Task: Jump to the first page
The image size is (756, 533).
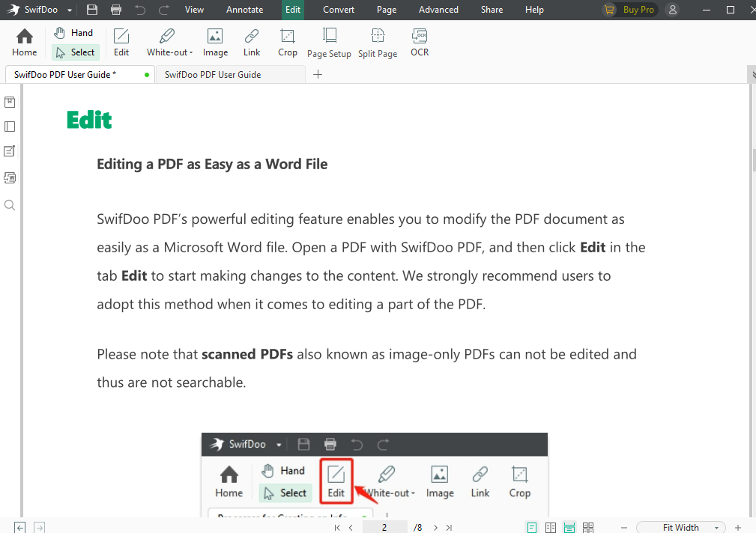Action: [x=337, y=528]
